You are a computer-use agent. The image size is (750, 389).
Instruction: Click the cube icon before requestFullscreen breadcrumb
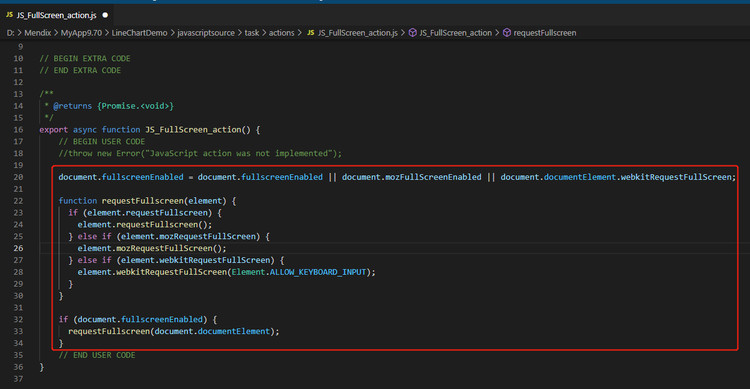(507, 33)
